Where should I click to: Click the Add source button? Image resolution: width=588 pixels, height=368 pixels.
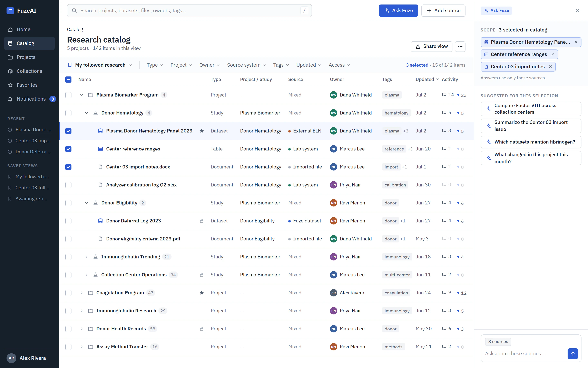coord(443,10)
